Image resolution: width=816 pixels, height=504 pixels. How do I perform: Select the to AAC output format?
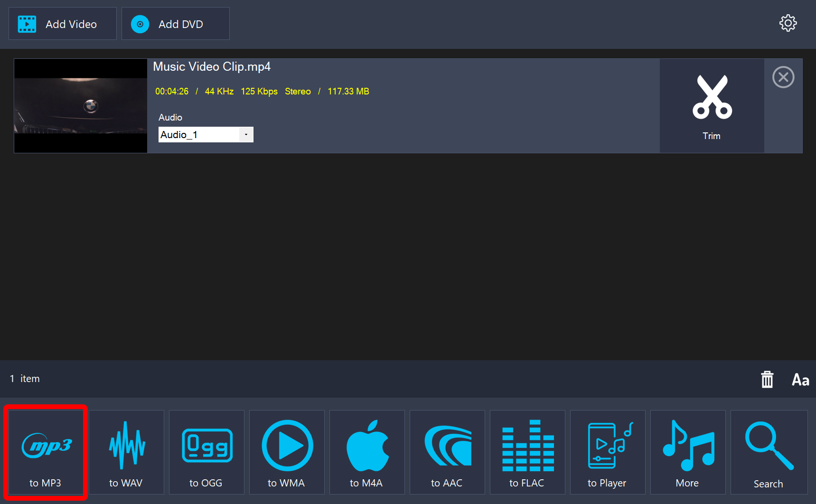point(447,452)
